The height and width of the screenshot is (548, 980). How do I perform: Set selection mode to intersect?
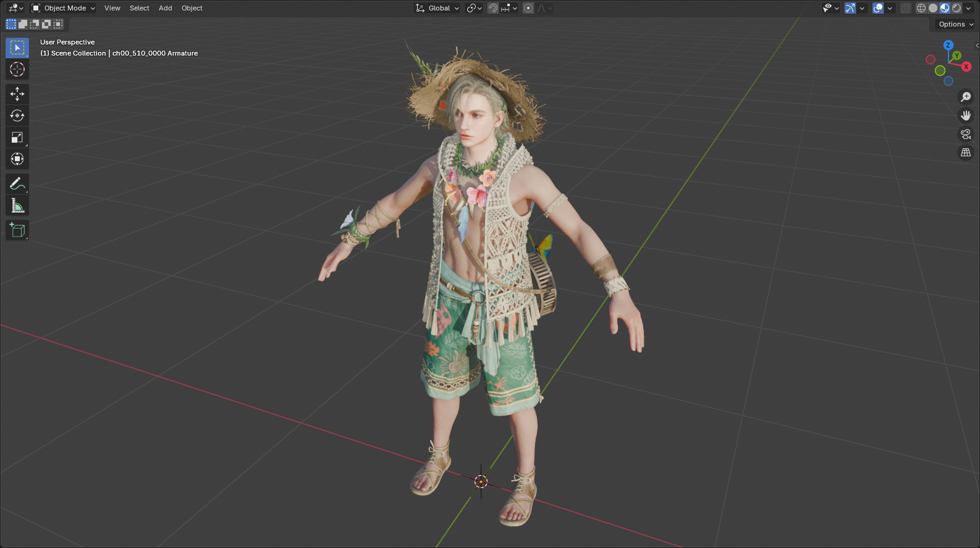coord(58,24)
